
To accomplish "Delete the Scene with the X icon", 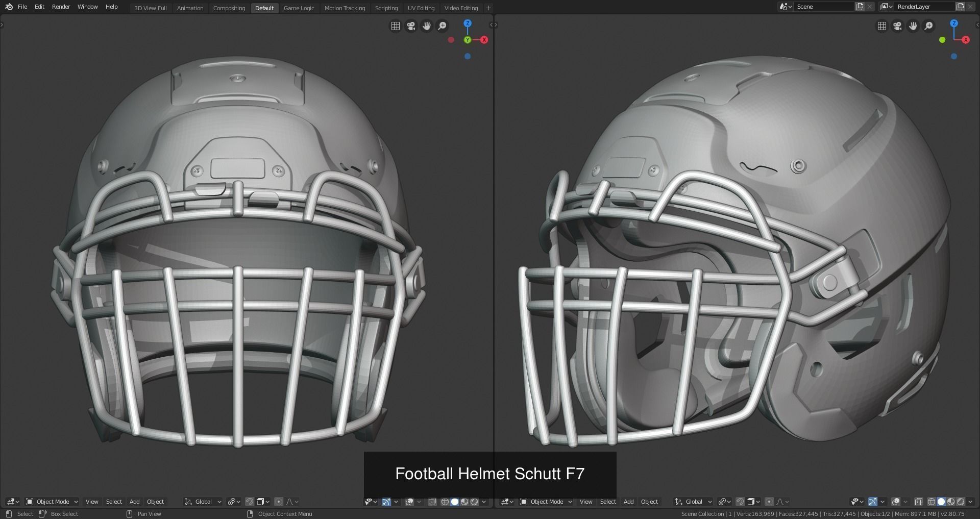I will click(870, 7).
